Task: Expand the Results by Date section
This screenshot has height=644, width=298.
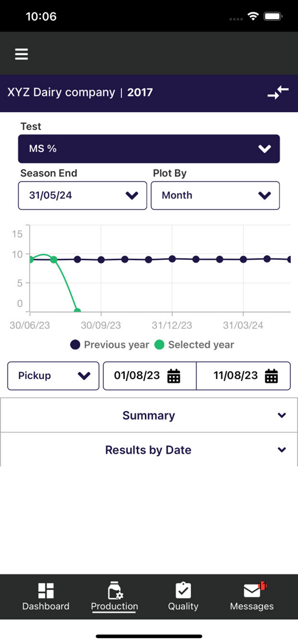Action: [x=149, y=450]
